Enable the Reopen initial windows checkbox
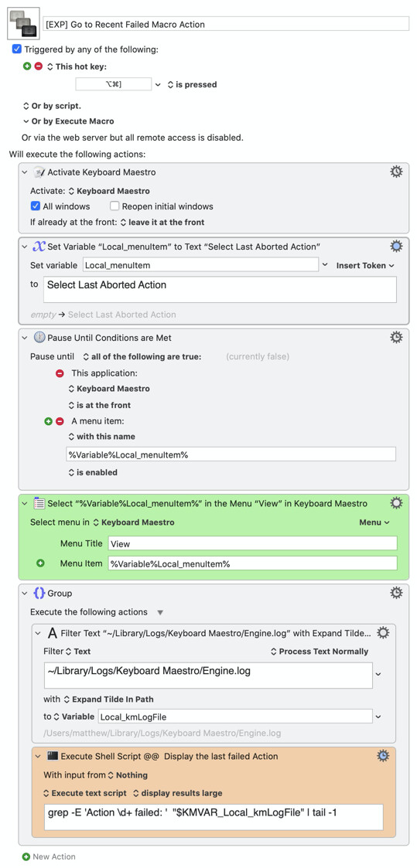 click(115, 206)
